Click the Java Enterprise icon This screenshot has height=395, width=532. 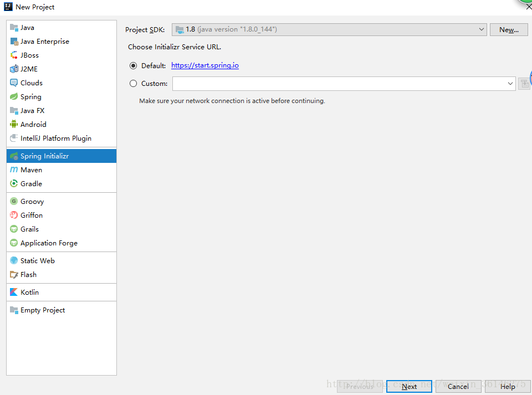pos(14,42)
